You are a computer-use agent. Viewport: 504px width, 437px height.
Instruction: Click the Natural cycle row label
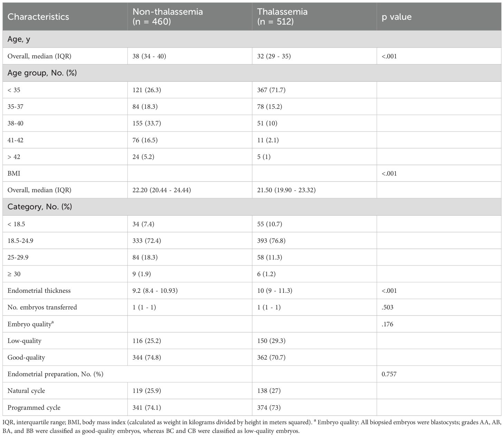click(26, 391)
